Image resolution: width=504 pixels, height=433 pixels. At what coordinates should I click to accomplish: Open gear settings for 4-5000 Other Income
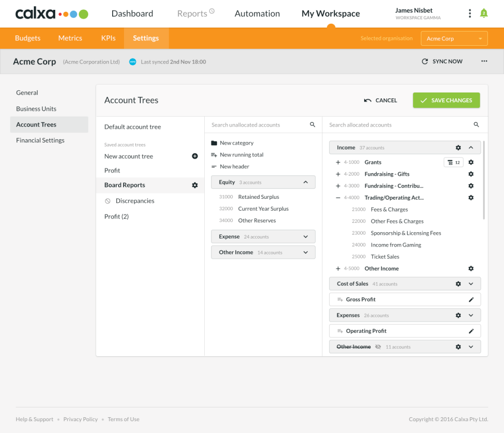471,269
